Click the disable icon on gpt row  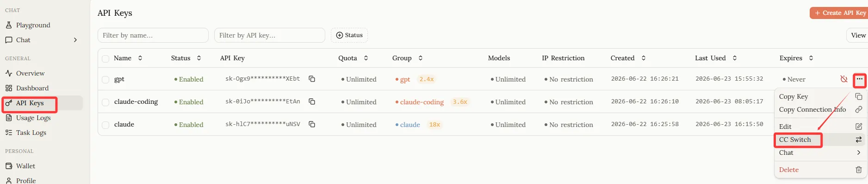click(844, 79)
